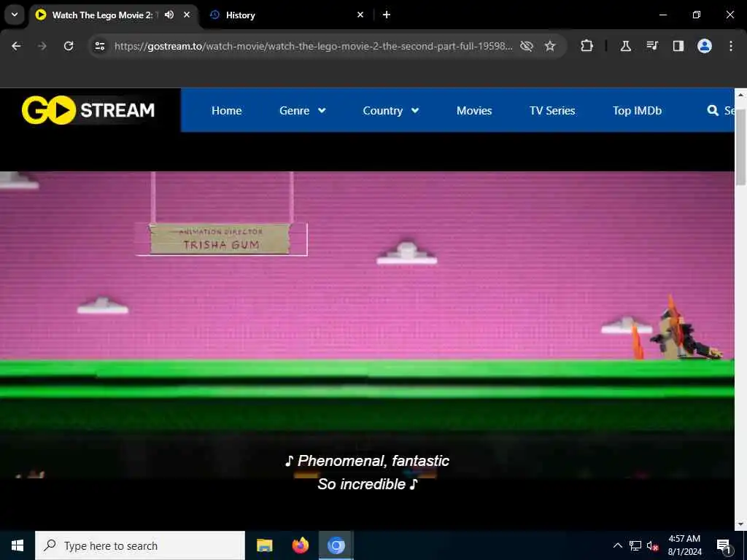
Task: Click the taskbar search box
Action: (140, 545)
